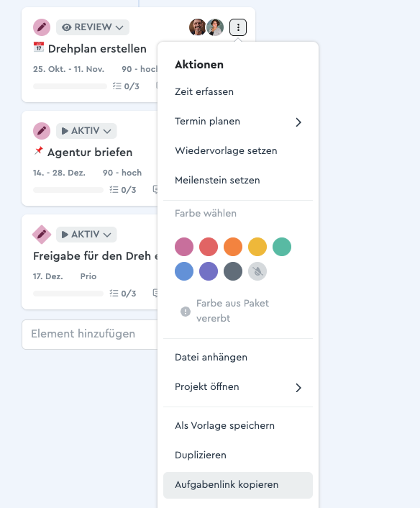Pick the green color swatch
This screenshot has height=508, width=420.
(x=282, y=247)
